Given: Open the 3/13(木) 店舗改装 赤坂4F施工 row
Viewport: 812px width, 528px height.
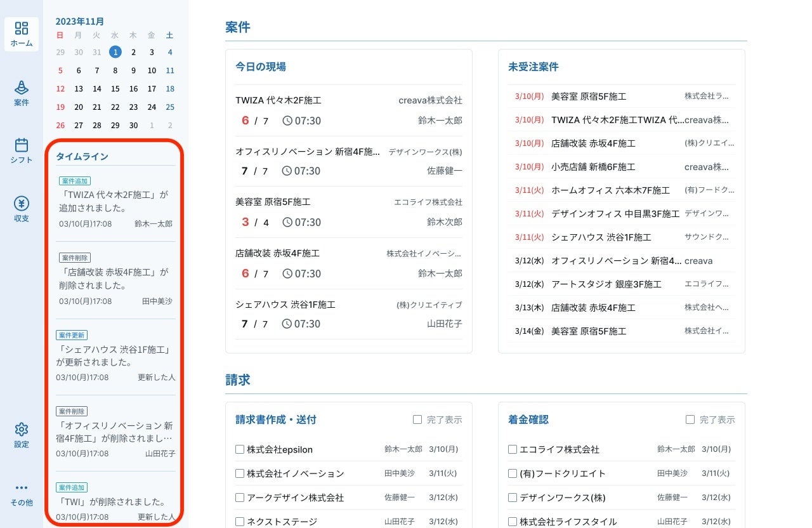Looking at the screenshot, I should (x=622, y=308).
